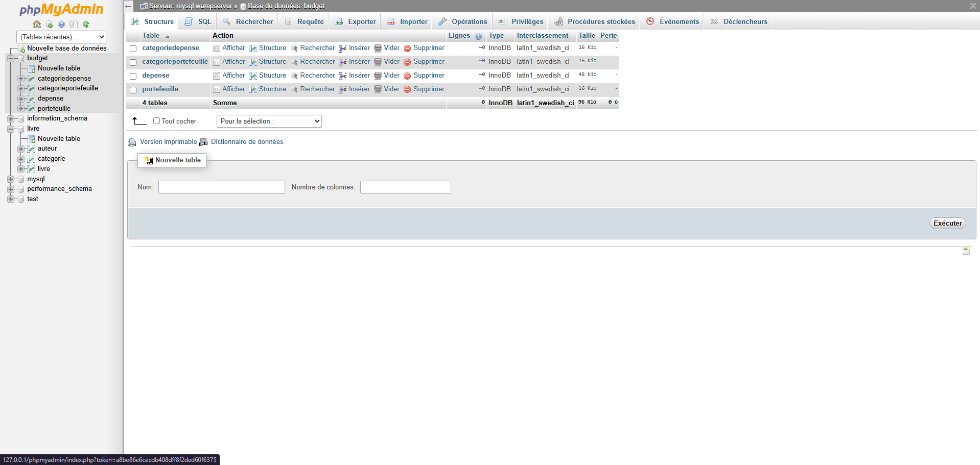This screenshot has height=465, width=980.
Task: Tick the checkbox for portefeuille row
Action: point(133,90)
